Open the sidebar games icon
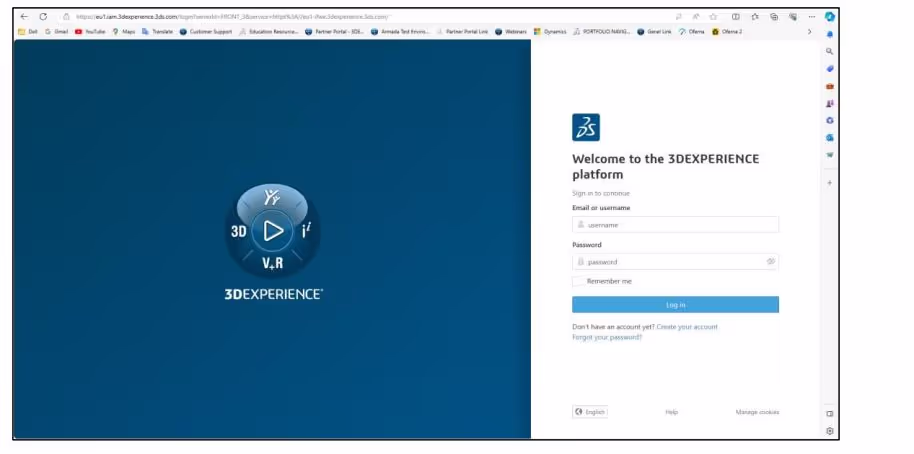Image resolution: width=914 pixels, height=454 pixels. point(829,103)
